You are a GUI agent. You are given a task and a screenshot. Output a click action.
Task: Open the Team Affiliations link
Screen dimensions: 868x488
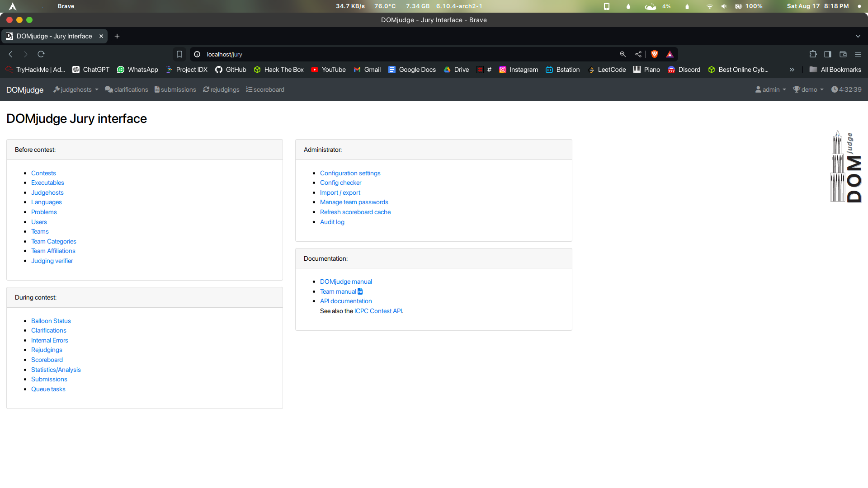53,251
